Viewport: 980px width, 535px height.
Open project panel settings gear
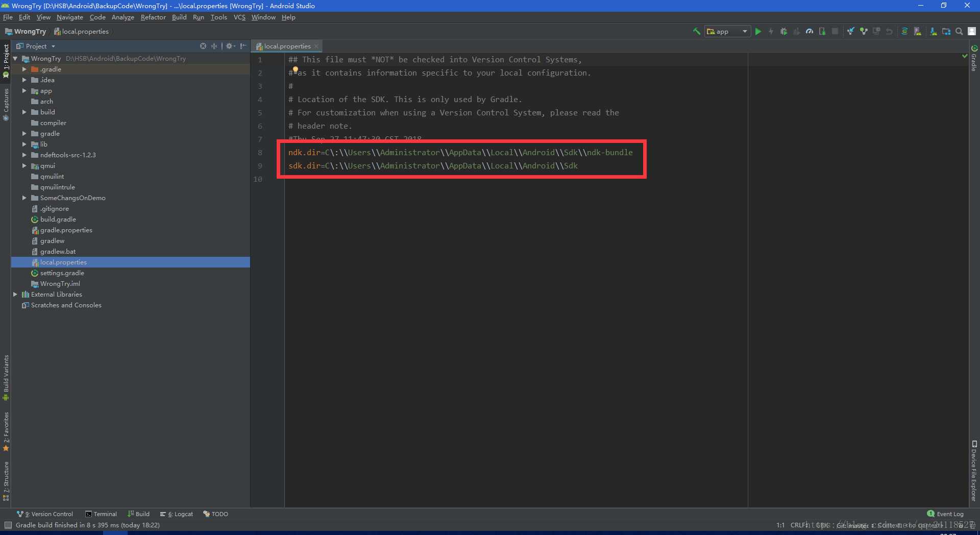pyautogui.click(x=230, y=46)
